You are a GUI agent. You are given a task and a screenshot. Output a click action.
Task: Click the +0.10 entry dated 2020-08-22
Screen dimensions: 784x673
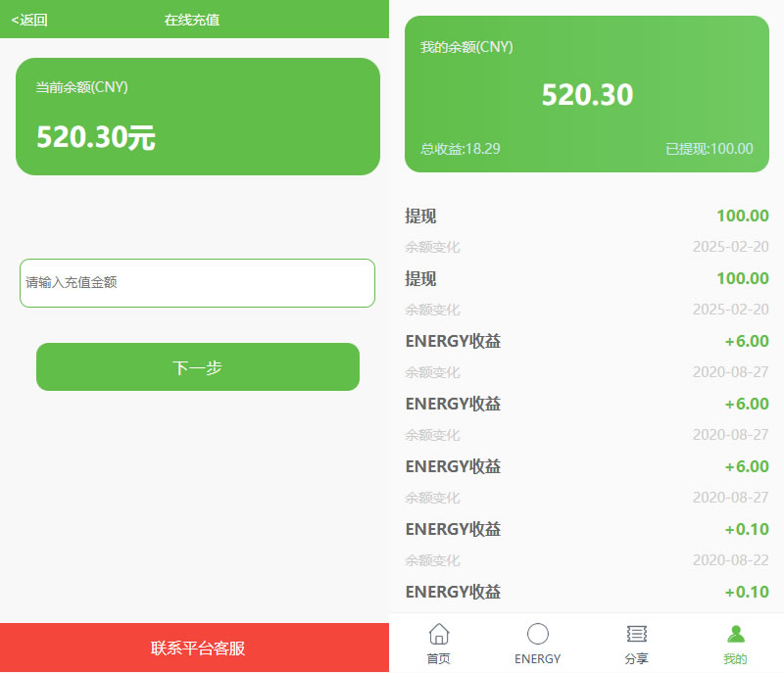(x=747, y=529)
